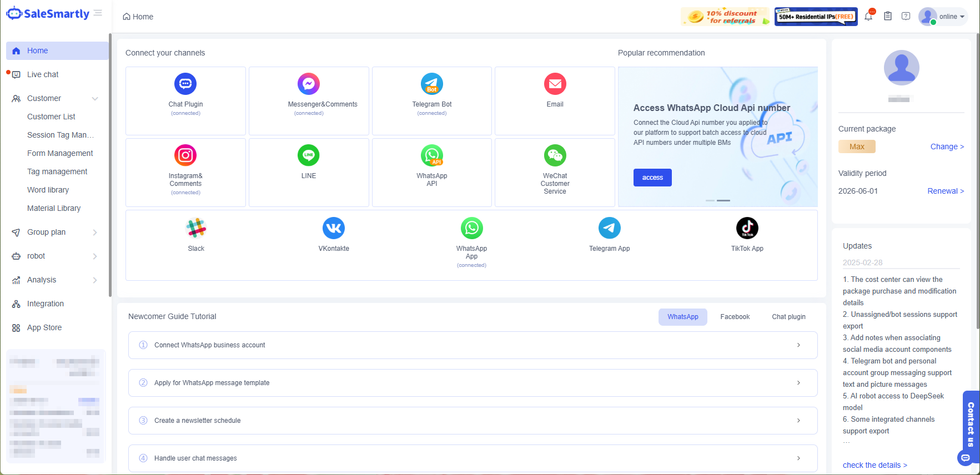Open the Telegram Bot channel icon
Image resolution: width=980 pixels, height=475 pixels.
click(x=432, y=84)
